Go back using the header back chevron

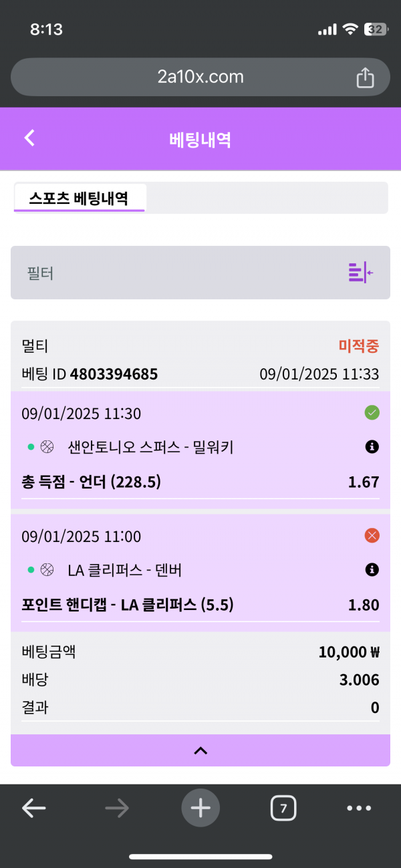click(29, 138)
